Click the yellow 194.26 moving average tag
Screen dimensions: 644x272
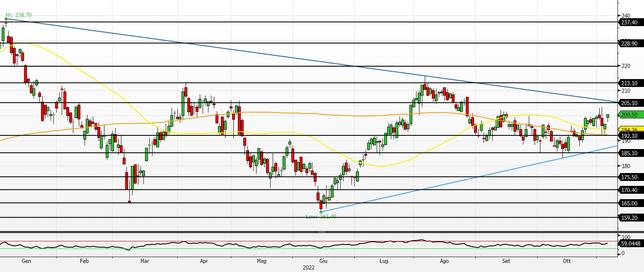(630, 130)
